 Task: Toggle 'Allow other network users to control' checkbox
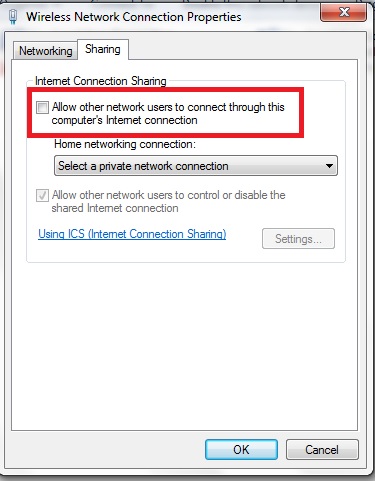pyautogui.click(x=42, y=195)
